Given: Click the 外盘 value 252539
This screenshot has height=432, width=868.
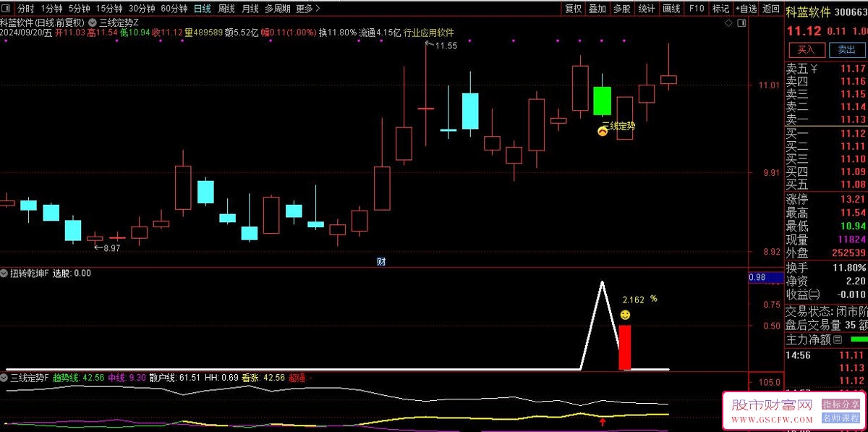Looking at the screenshot, I should (x=850, y=253).
